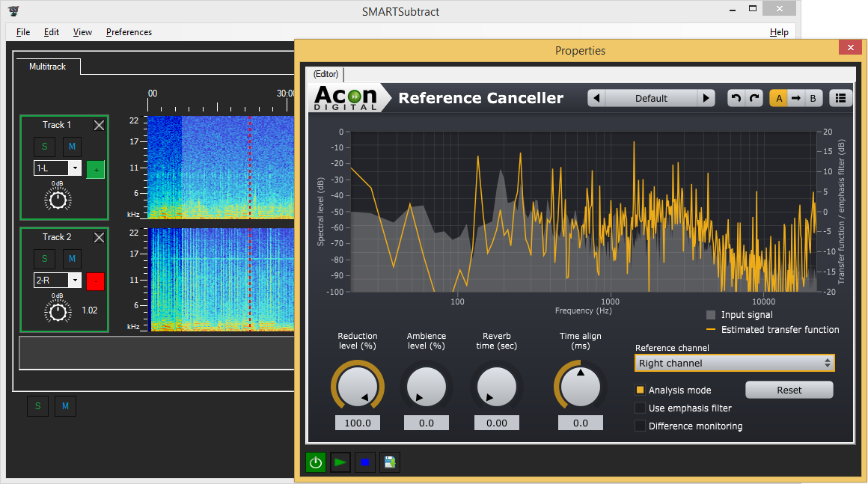Click Track 1 gain knob

click(x=58, y=200)
